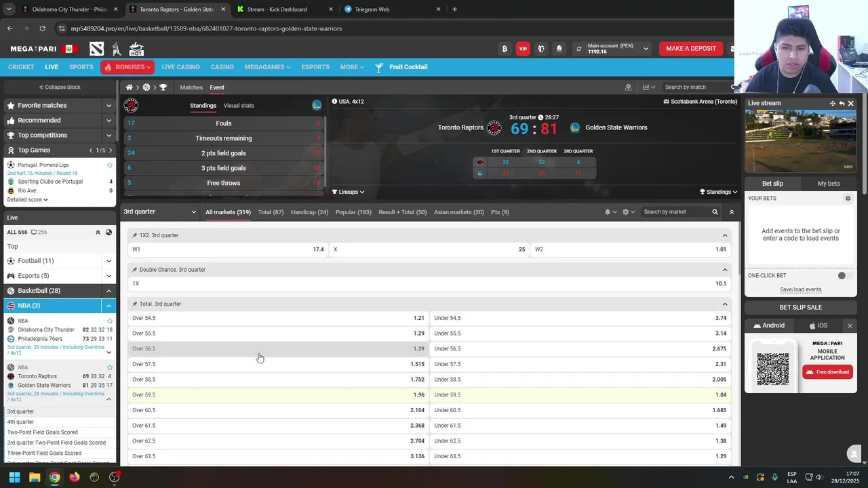Open the My bets tab

click(829, 184)
